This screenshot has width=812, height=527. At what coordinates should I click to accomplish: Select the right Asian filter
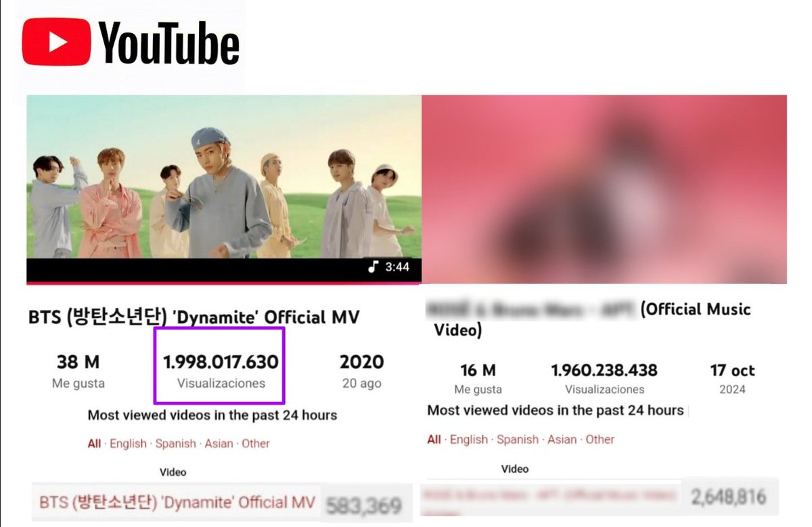(562, 440)
